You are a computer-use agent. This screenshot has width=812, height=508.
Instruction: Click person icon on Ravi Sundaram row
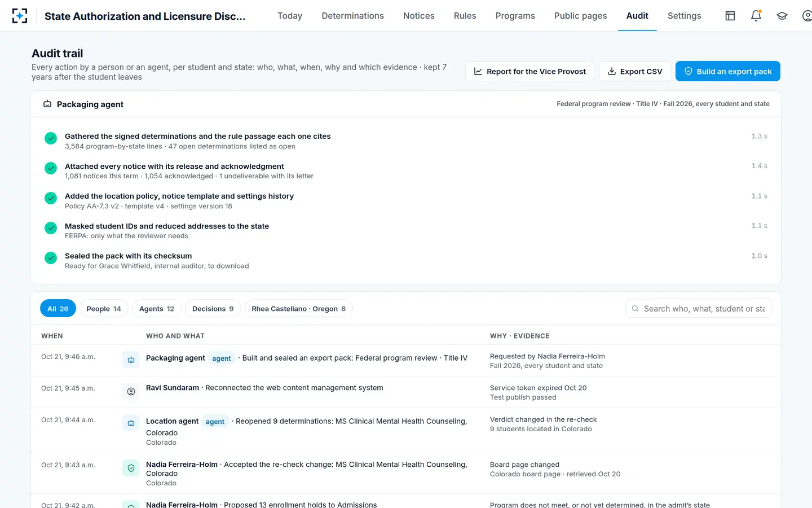(x=131, y=391)
